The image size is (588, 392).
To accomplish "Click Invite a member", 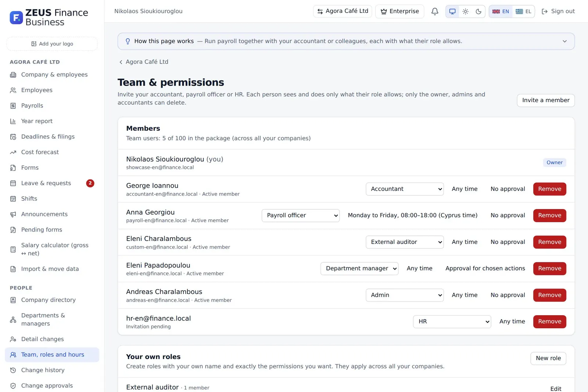I will [x=546, y=100].
